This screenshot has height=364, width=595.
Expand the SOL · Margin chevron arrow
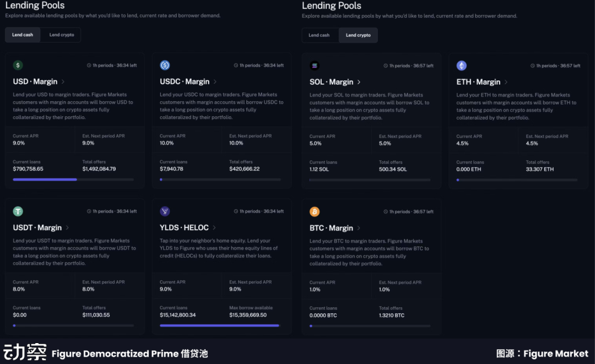click(359, 82)
